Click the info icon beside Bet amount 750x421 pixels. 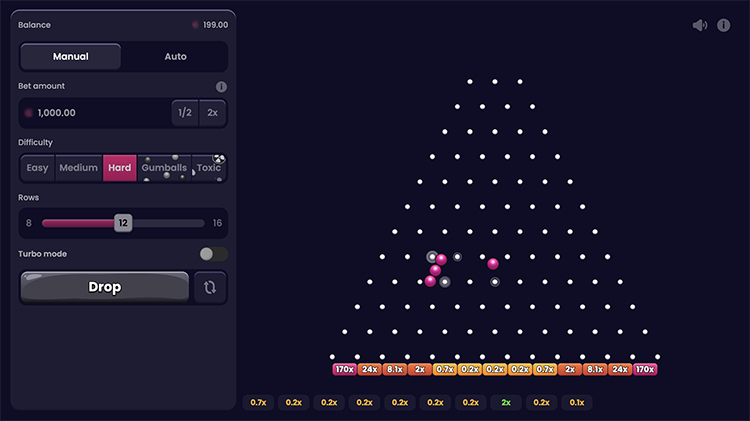(x=221, y=87)
